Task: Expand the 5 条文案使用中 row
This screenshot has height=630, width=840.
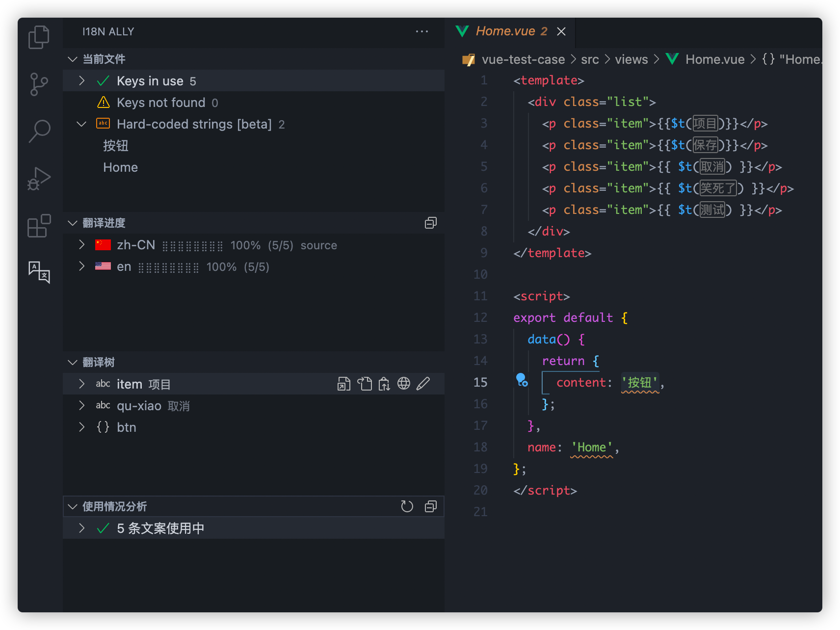Action: (82, 528)
